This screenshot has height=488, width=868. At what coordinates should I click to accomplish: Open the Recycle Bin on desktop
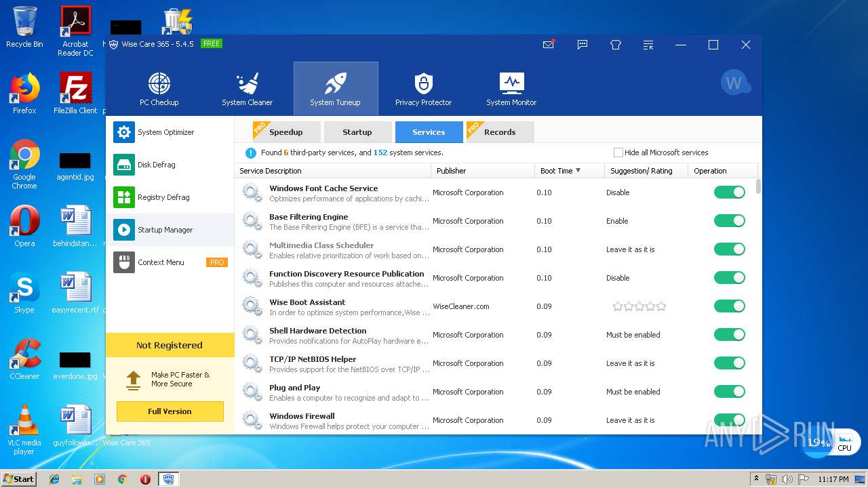24,27
